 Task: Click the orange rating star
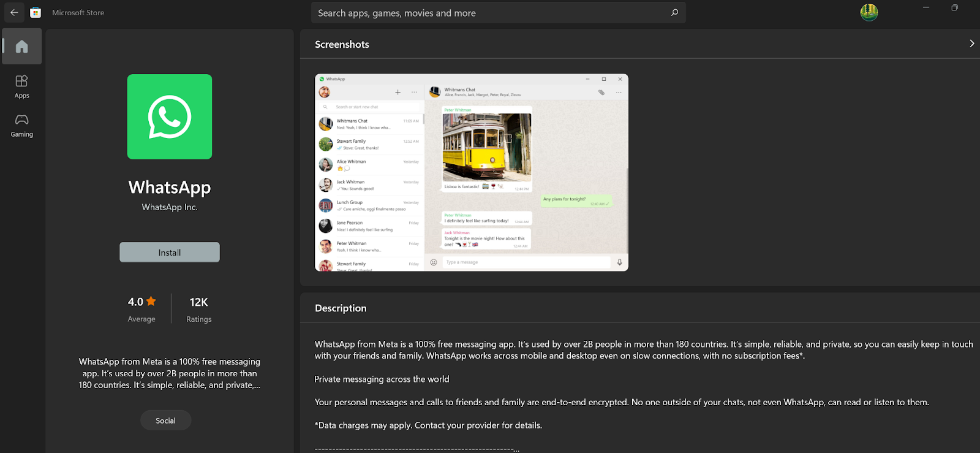(151, 301)
